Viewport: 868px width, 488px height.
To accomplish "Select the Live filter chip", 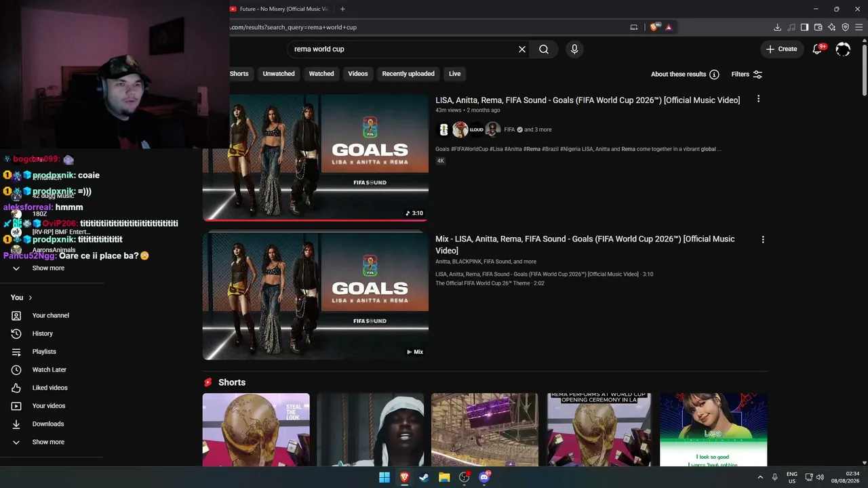I will pos(454,74).
